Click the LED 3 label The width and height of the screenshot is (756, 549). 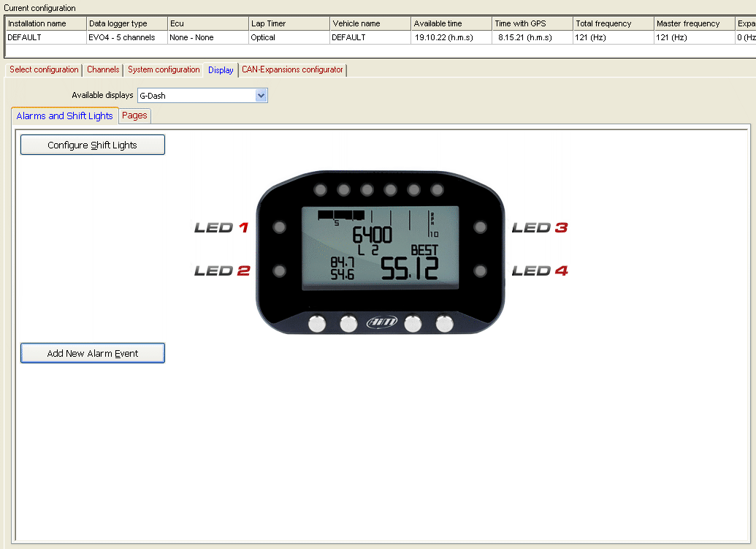[540, 227]
